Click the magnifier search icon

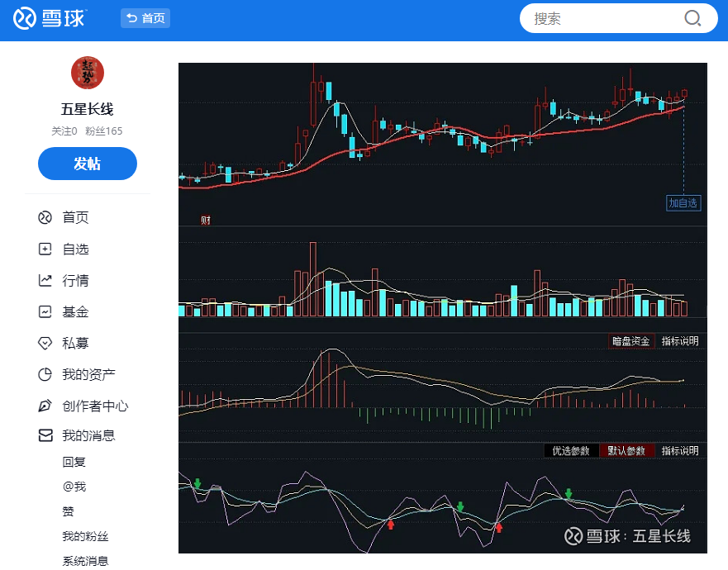[692, 18]
